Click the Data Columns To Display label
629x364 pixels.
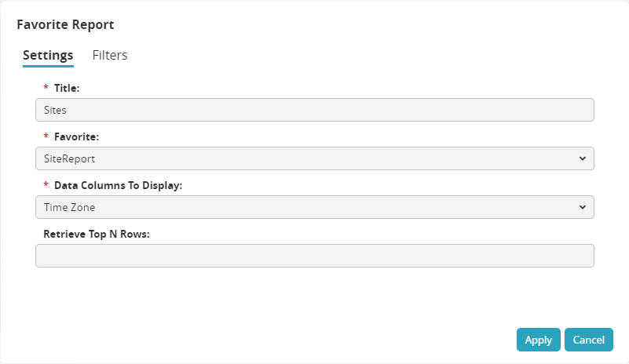pyautogui.click(x=118, y=186)
